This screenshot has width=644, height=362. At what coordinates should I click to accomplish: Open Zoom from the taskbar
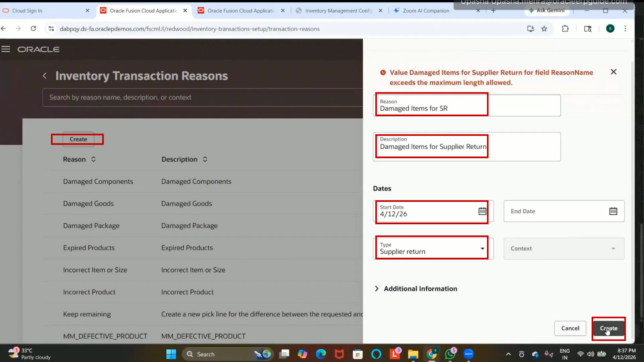tap(469, 354)
